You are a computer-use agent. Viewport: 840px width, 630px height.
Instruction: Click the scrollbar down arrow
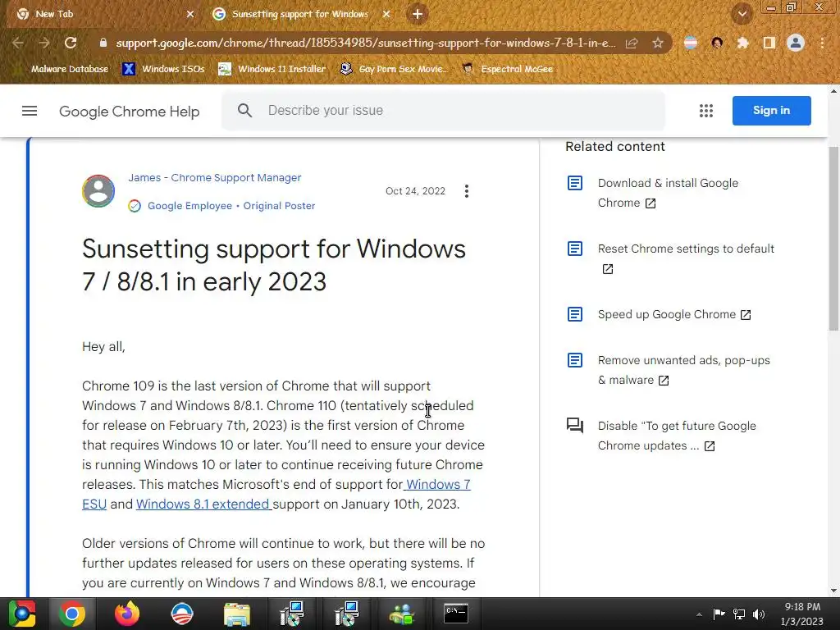tap(833, 591)
